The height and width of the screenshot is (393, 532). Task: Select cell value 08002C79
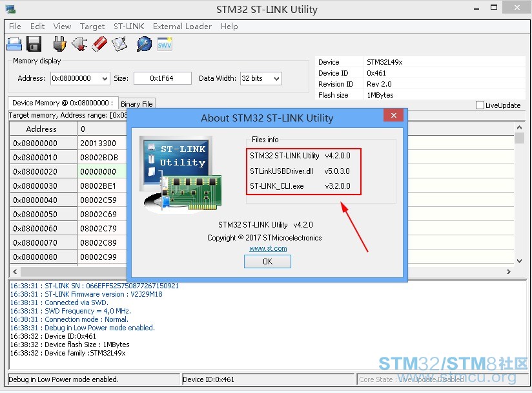click(x=98, y=229)
